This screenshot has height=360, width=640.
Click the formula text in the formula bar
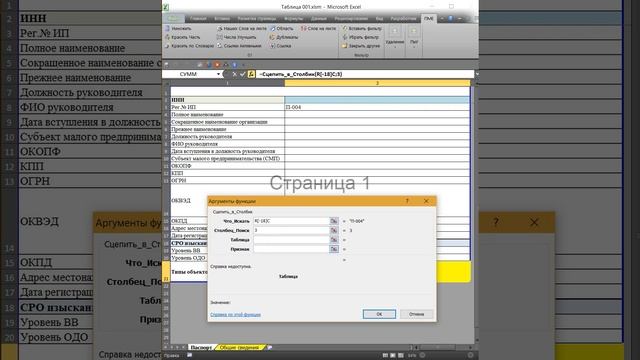click(300, 74)
